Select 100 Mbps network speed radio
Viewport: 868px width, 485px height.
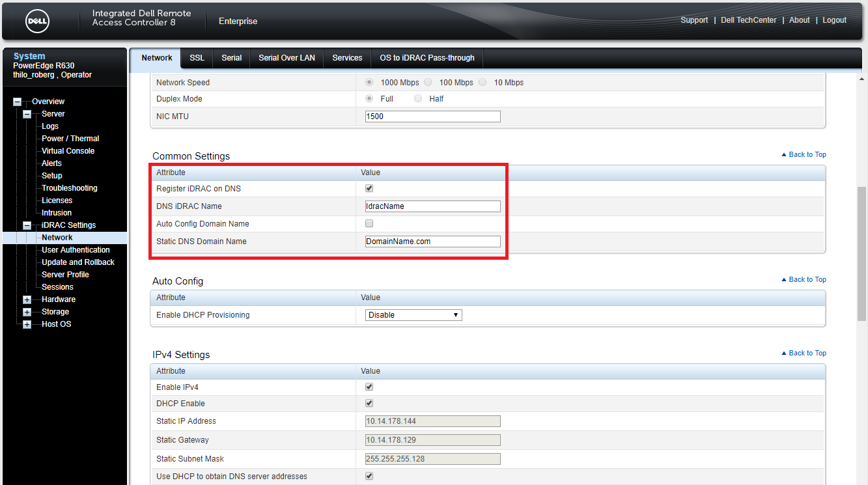428,83
